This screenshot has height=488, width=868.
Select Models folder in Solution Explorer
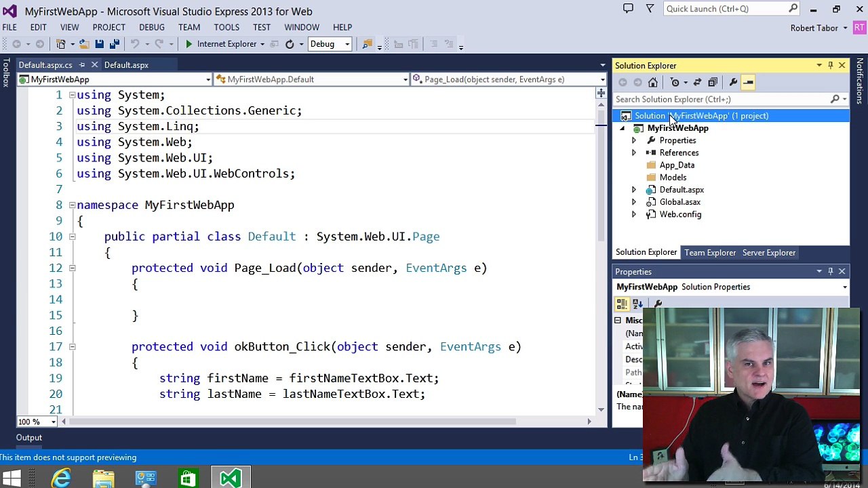pyautogui.click(x=673, y=178)
